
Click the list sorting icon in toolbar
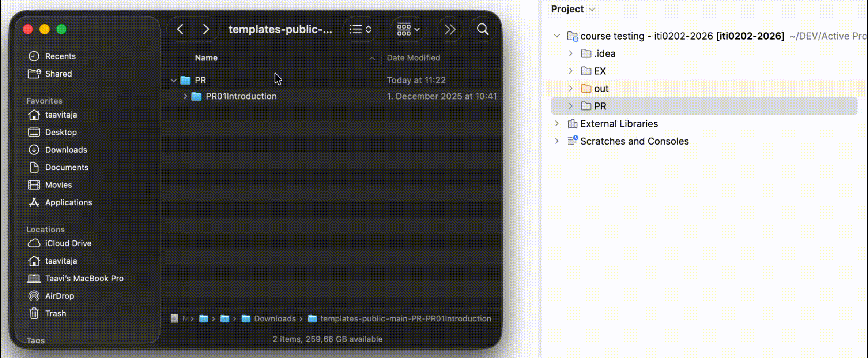[x=360, y=29]
